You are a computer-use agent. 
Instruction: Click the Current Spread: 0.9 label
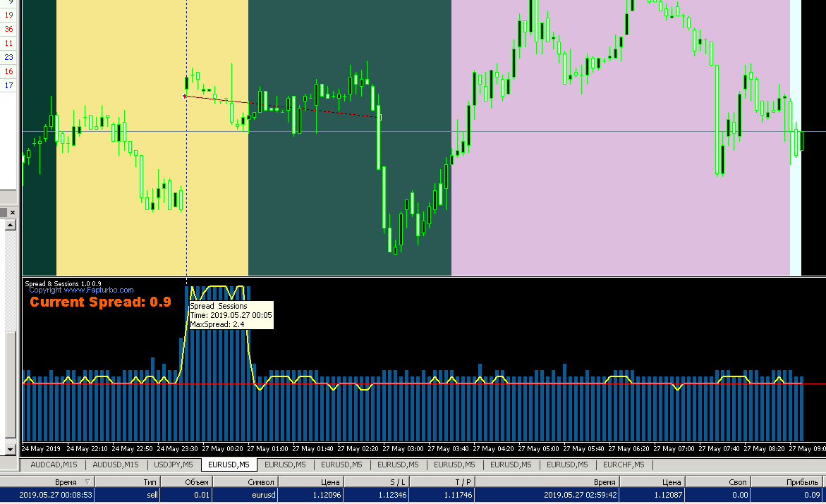point(100,302)
